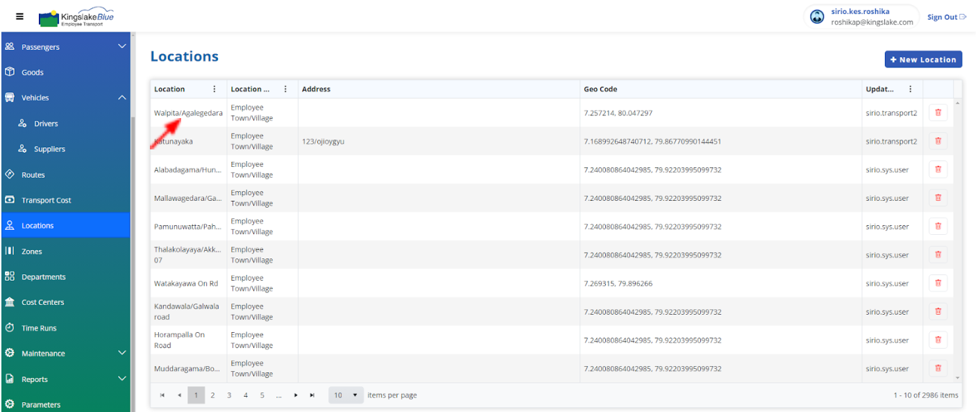Delete the Alabadagama/Hun... location row
Viewport: 980px width, 412px height.
pos(938,170)
